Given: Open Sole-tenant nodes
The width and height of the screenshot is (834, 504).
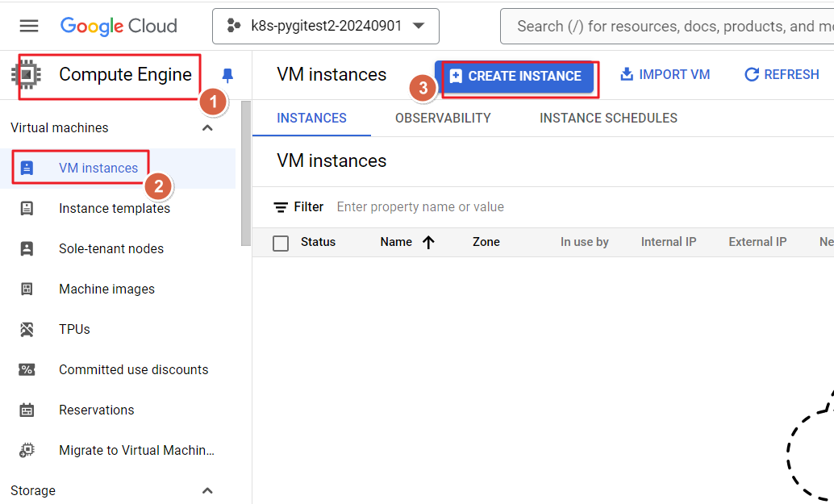Looking at the screenshot, I should [111, 249].
